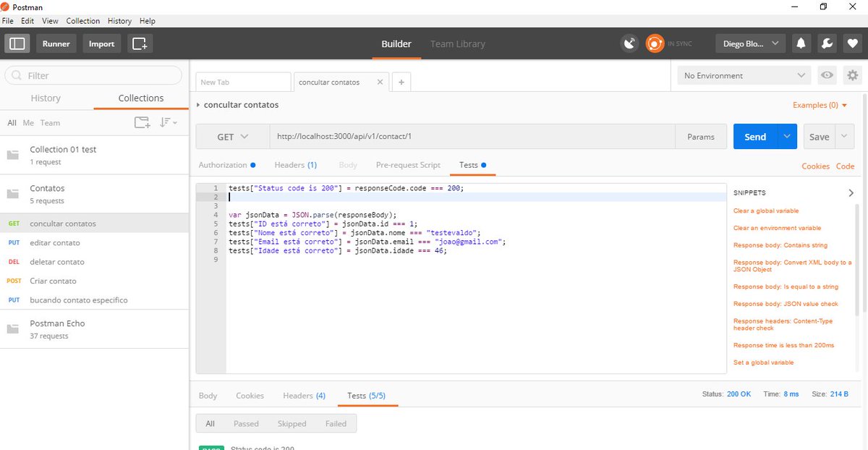Click the request URL input field
868x450 pixels.
tap(473, 137)
